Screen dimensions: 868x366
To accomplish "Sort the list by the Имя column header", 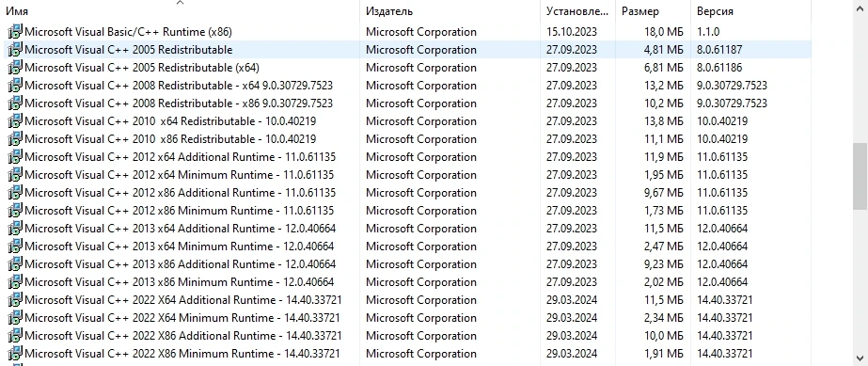I will 17,11.
